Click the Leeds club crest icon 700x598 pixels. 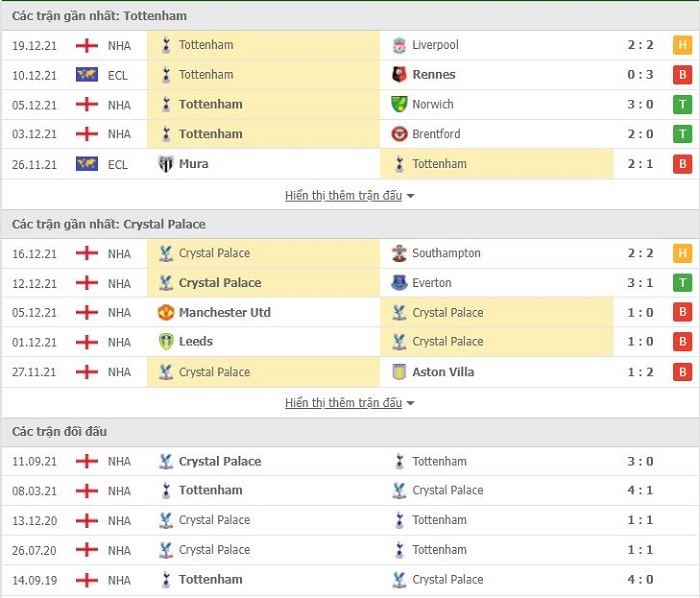click(x=166, y=342)
